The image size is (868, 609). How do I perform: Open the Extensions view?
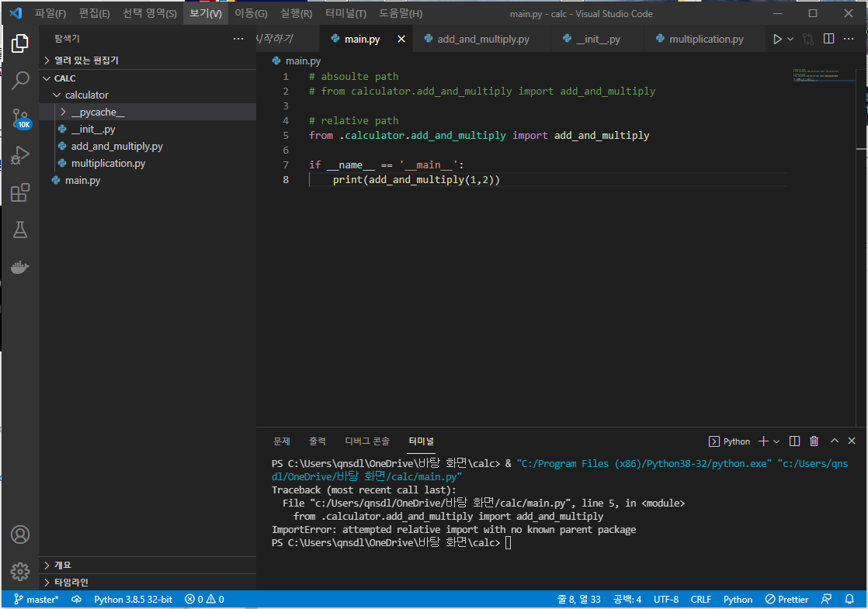(x=20, y=192)
